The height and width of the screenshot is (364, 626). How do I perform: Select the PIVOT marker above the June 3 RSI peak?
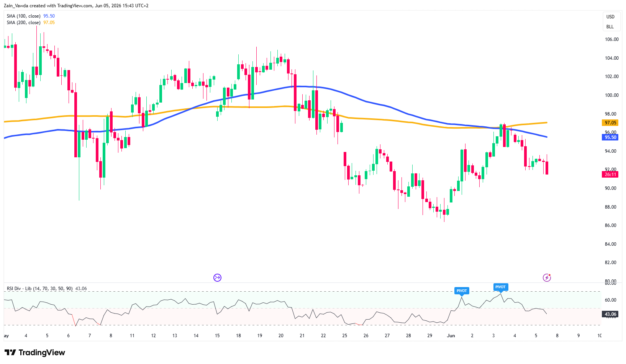(500, 287)
